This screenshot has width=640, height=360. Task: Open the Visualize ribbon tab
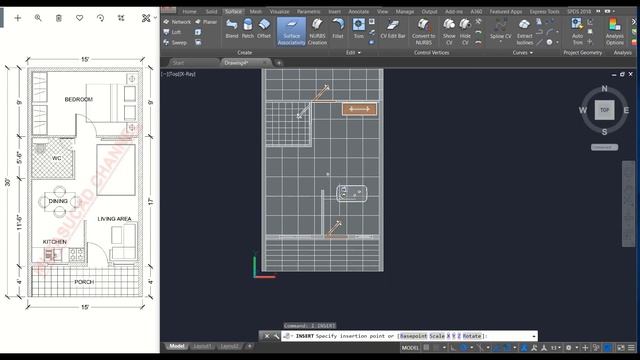279,11
